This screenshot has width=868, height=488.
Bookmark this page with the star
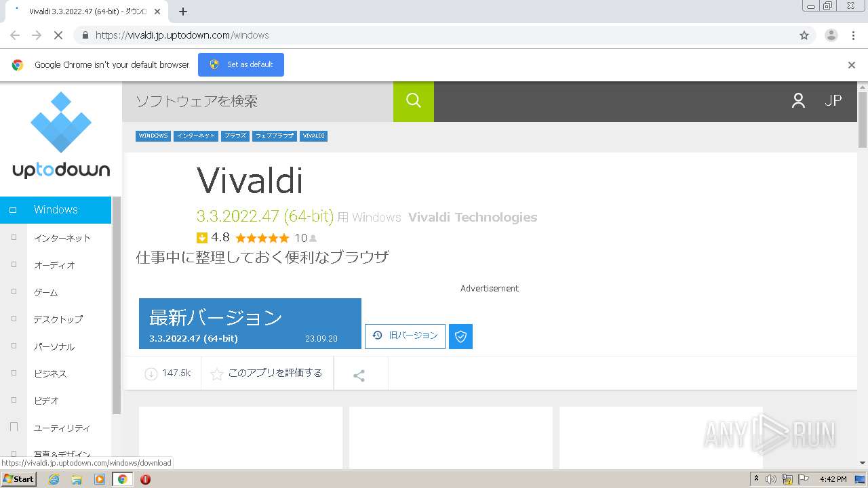pyautogui.click(x=804, y=35)
